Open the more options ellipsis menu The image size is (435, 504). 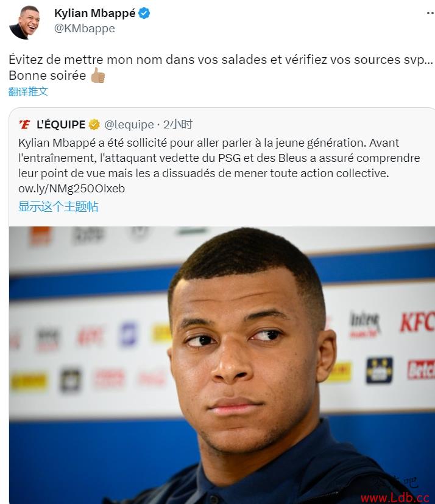pos(431,13)
